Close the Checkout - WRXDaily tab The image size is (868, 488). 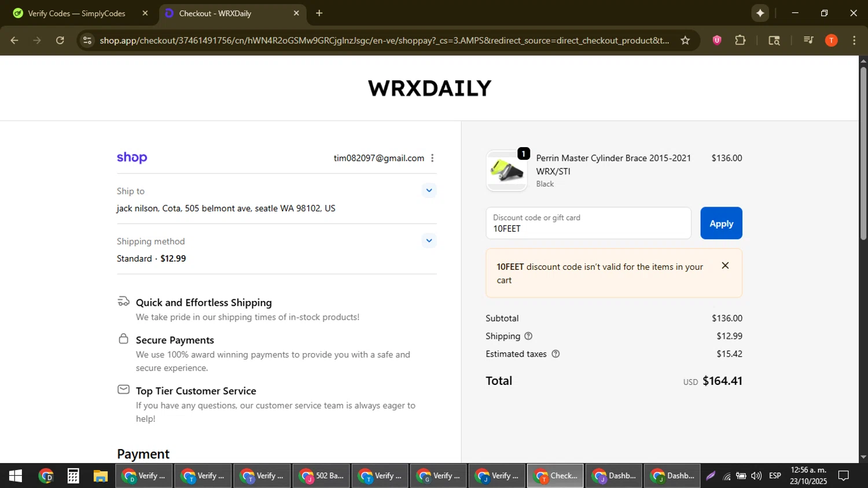296,13
